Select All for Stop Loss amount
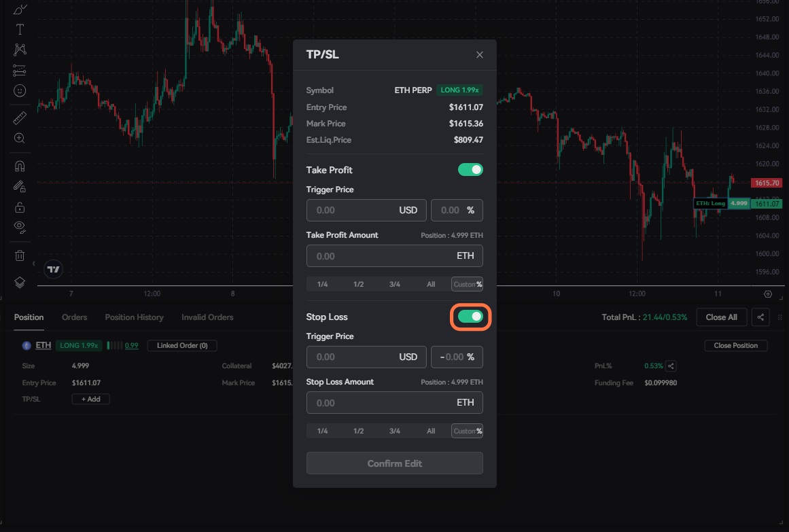789x532 pixels. pyautogui.click(x=431, y=431)
